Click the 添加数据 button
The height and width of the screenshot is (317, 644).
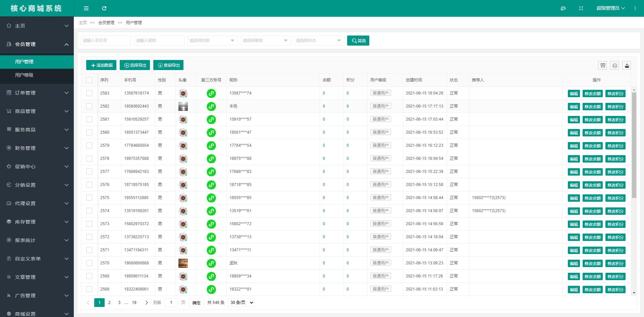(x=101, y=65)
